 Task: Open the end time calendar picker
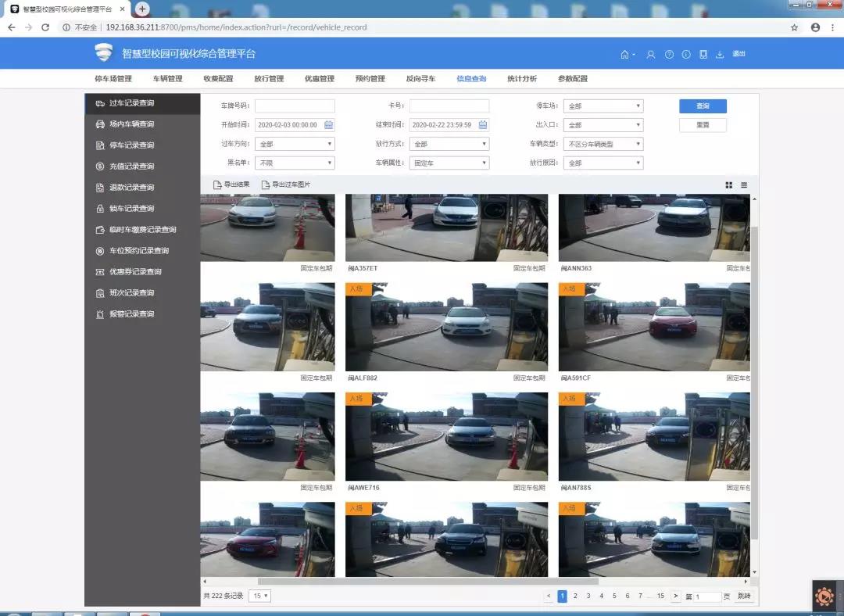(x=483, y=125)
